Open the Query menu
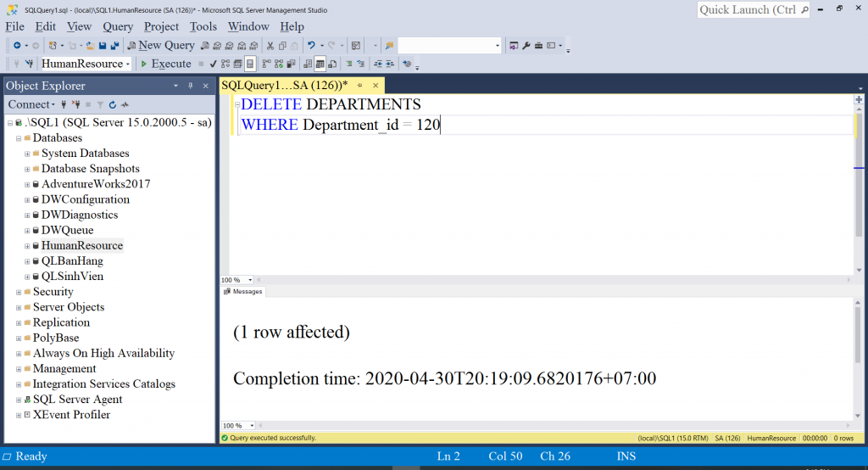 (x=117, y=26)
